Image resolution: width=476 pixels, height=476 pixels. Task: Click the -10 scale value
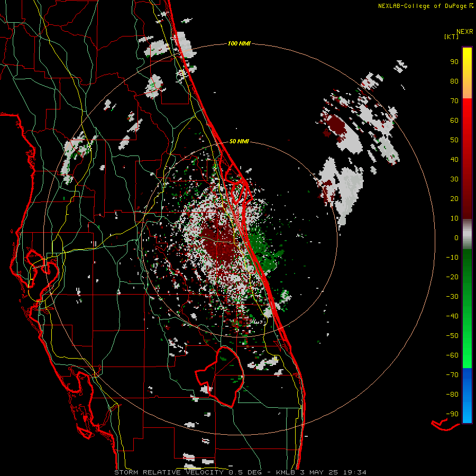point(452,258)
